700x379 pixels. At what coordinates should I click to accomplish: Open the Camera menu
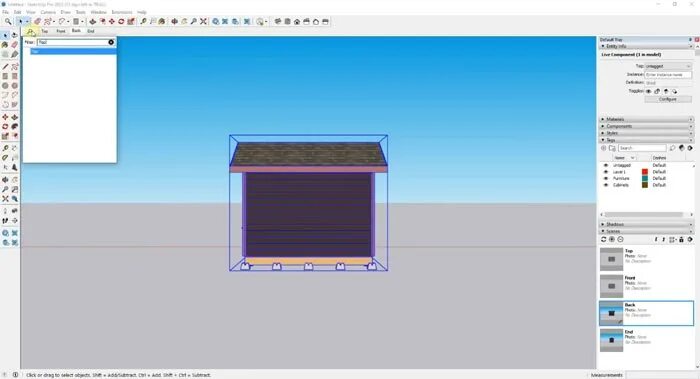coord(48,12)
